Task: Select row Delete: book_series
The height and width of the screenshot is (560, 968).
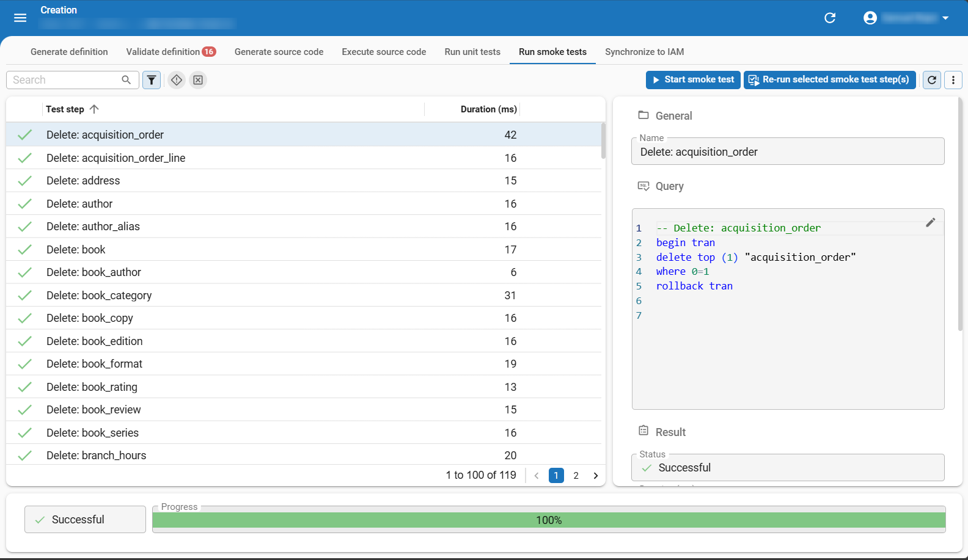Action: coord(304,432)
